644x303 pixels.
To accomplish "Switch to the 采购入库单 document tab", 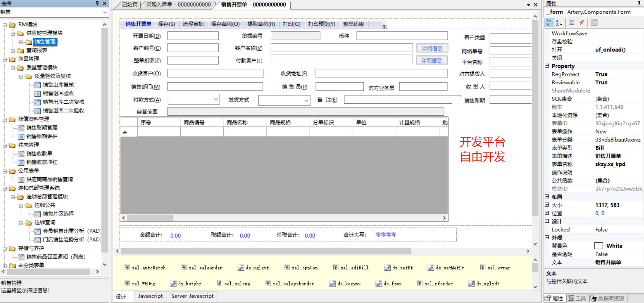I will (x=178, y=4).
